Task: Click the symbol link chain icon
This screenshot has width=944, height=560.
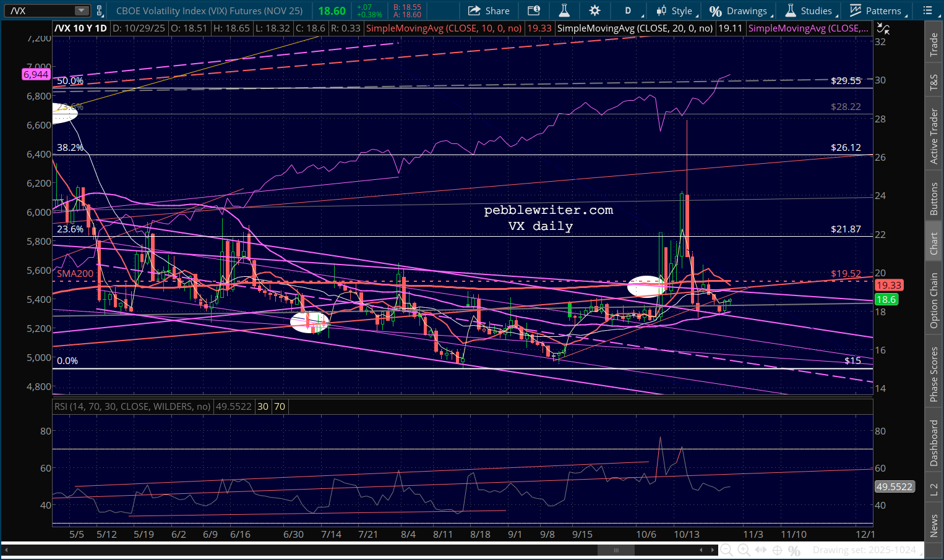Action: pyautogui.click(x=99, y=11)
